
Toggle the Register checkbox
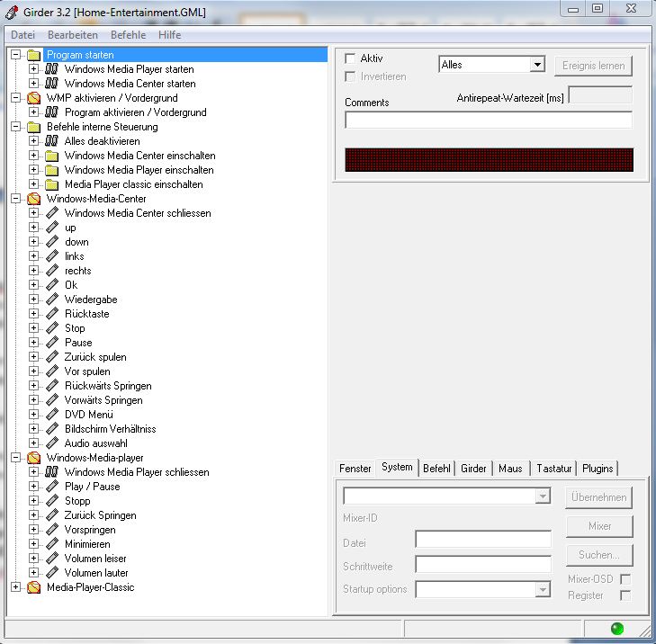click(625, 595)
